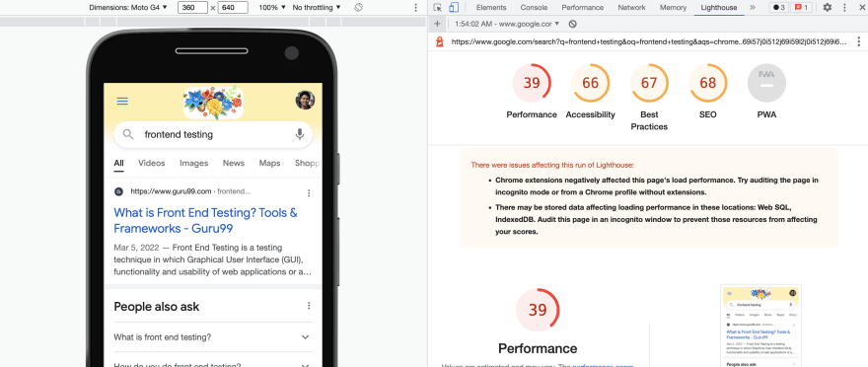Click the guru99 site favicon
Viewport: 868px width, 367px height.
(x=118, y=191)
